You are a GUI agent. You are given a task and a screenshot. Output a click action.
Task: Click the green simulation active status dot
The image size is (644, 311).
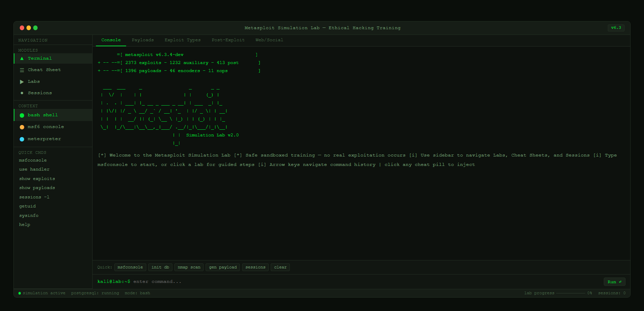point(19,293)
